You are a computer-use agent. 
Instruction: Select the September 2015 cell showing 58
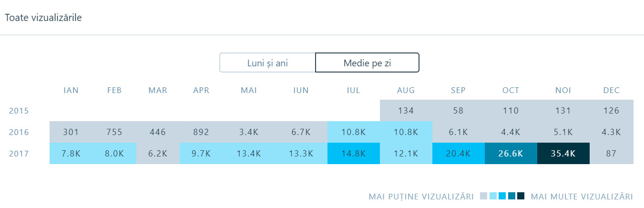coord(458,111)
